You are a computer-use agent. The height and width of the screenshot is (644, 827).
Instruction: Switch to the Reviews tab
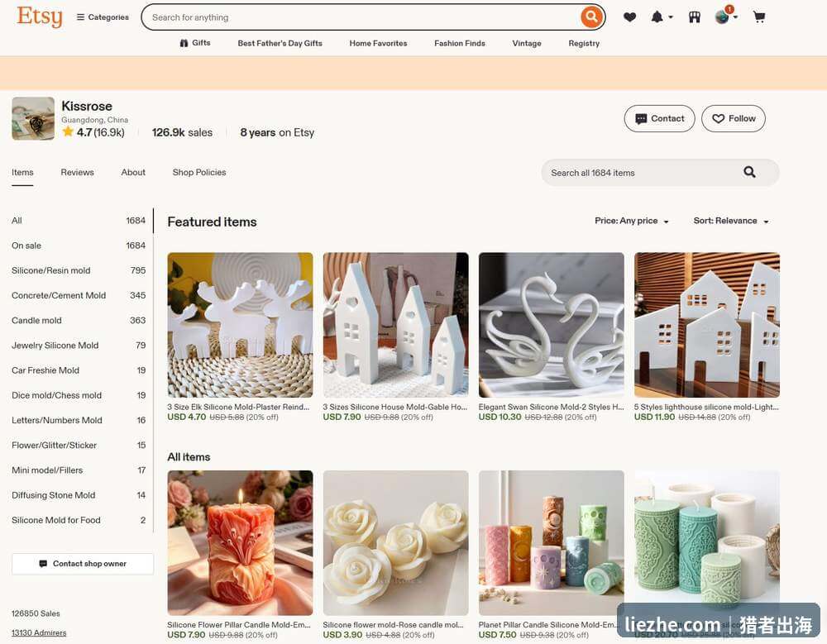click(x=77, y=173)
